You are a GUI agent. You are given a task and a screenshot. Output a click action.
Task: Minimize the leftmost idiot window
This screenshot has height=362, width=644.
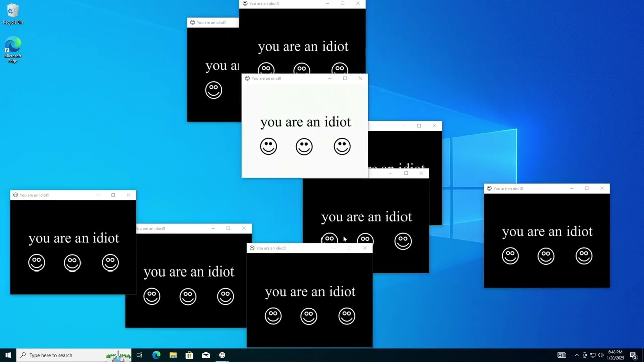pyautogui.click(x=98, y=195)
